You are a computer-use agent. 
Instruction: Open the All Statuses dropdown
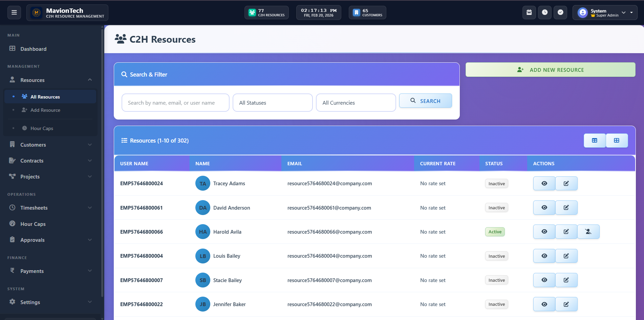pyautogui.click(x=273, y=103)
